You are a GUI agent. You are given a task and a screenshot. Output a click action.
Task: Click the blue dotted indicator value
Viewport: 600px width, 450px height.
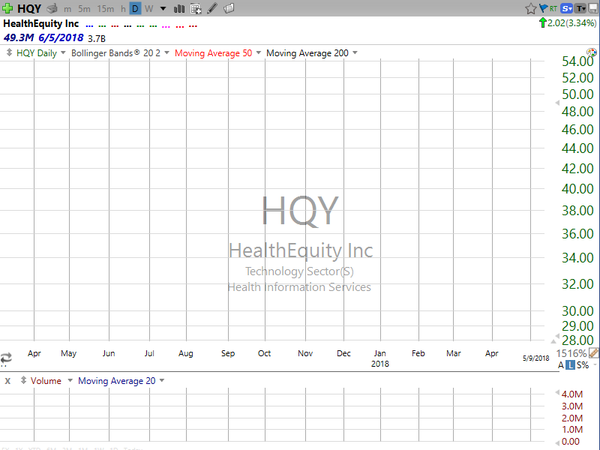point(89,26)
